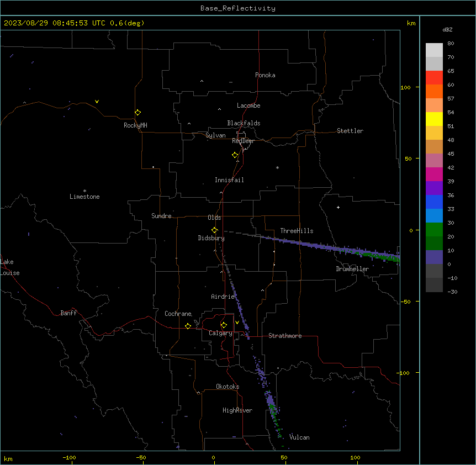This screenshot has width=476, height=465.
Task: Click the Calgary city label
Action: click(x=220, y=333)
